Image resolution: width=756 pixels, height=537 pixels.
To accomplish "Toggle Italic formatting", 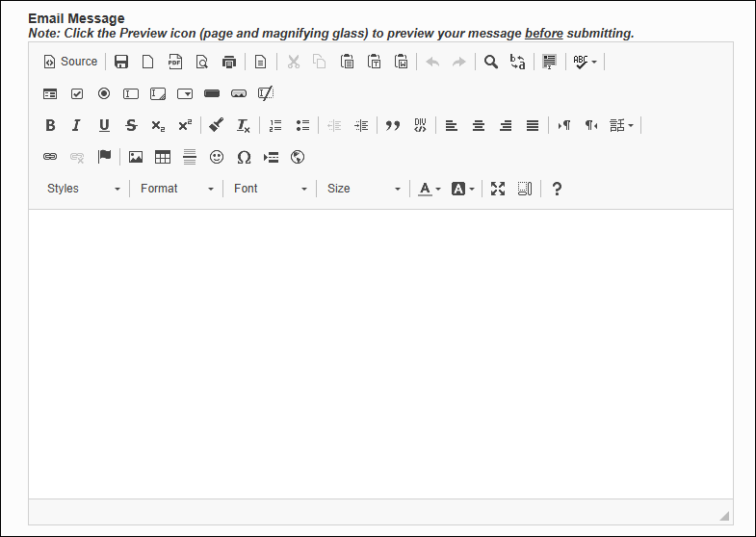I will pos(77,126).
